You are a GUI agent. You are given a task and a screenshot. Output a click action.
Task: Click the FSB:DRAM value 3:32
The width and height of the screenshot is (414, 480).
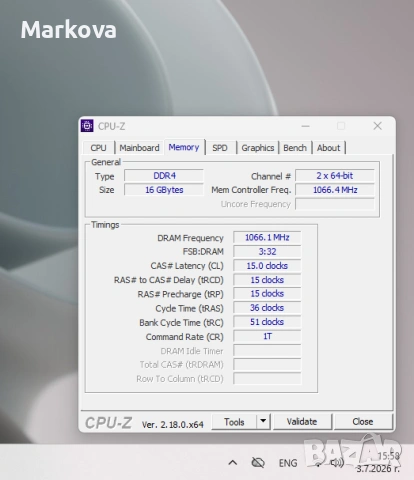click(x=267, y=252)
